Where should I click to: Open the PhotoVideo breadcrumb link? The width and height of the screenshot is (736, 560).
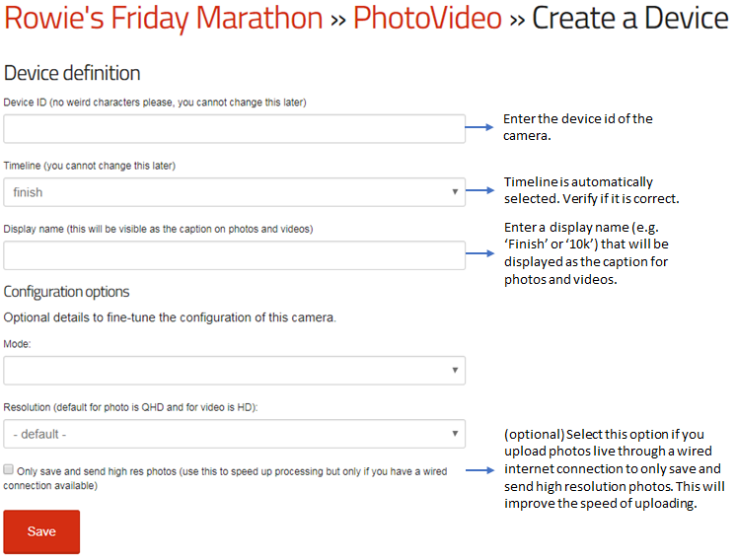427,19
